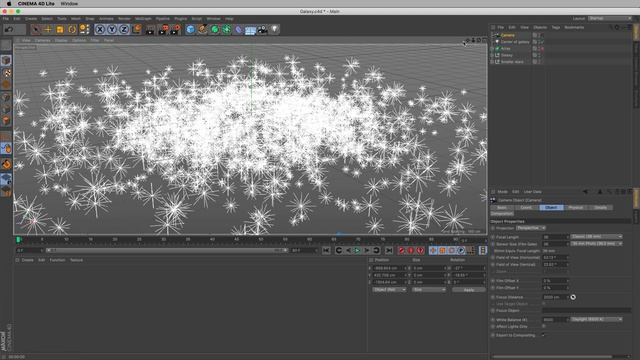Click the Undo arrow in the top toolbar
The width and height of the screenshot is (640, 360).
point(9,29)
